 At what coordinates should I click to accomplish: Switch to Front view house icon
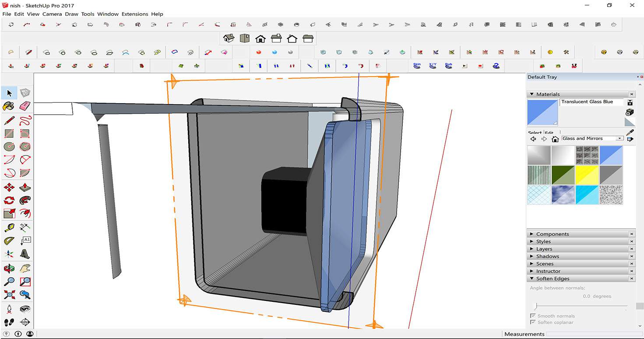coord(260,38)
